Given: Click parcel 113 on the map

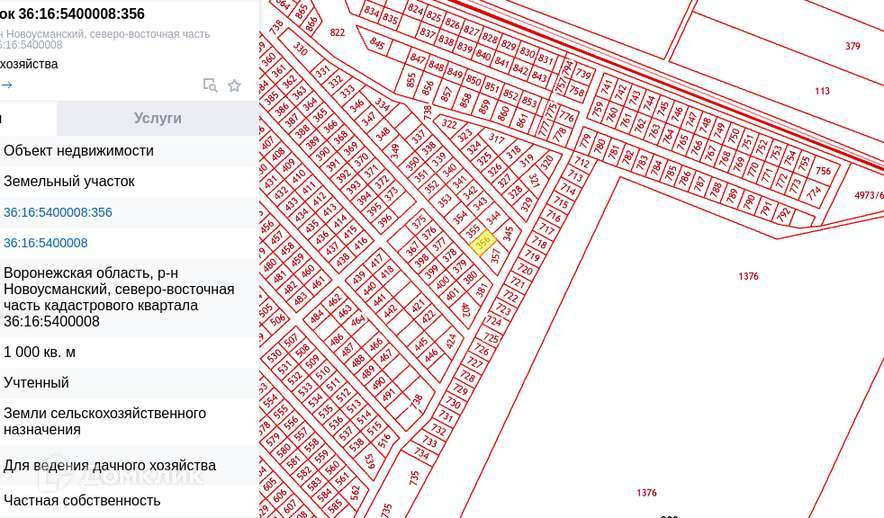Looking at the screenshot, I should point(822,91).
